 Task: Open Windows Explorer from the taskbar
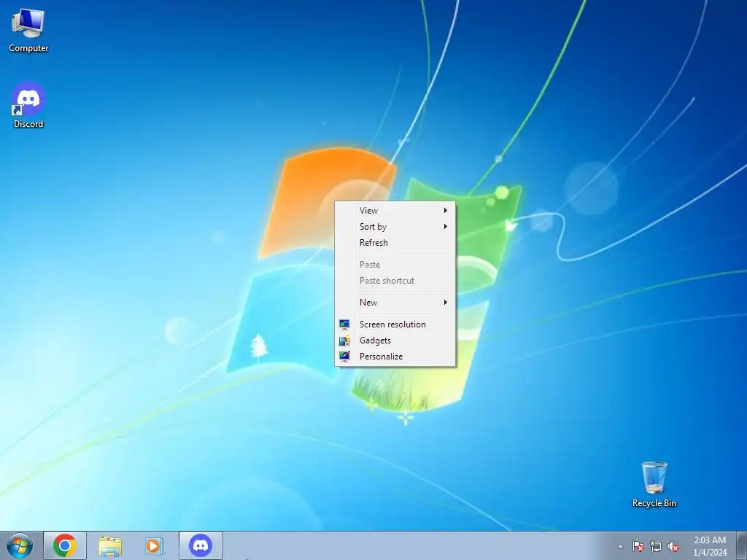pos(110,545)
